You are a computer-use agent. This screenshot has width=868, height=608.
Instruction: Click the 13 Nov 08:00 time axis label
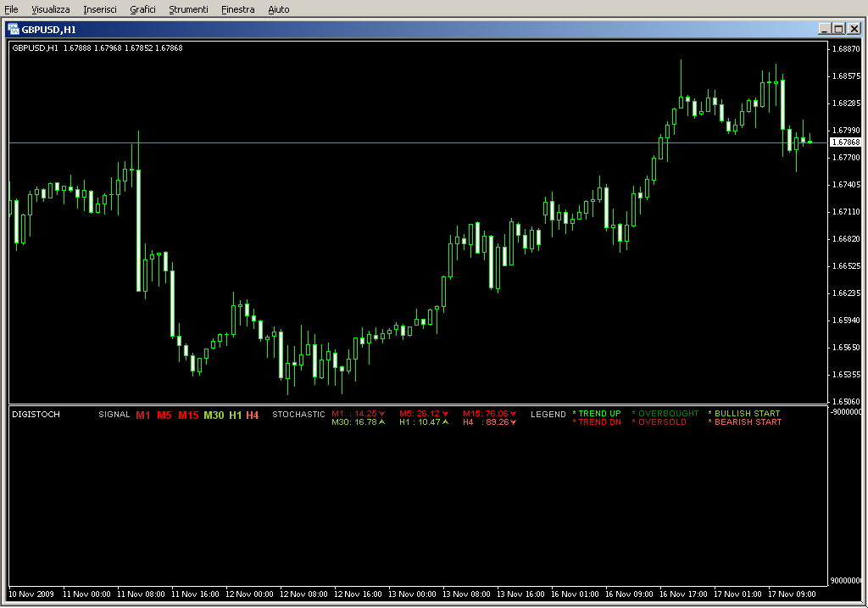click(x=466, y=594)
